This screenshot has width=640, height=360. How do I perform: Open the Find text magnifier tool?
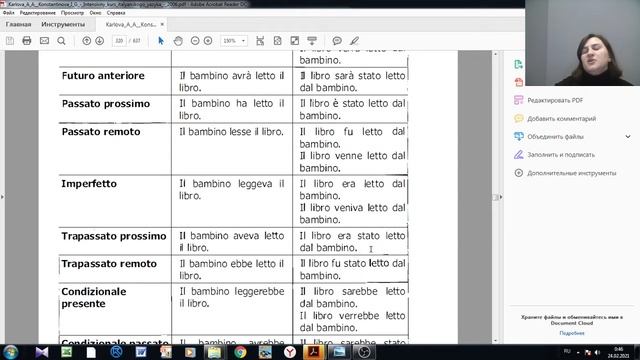[x=61, y=41]
